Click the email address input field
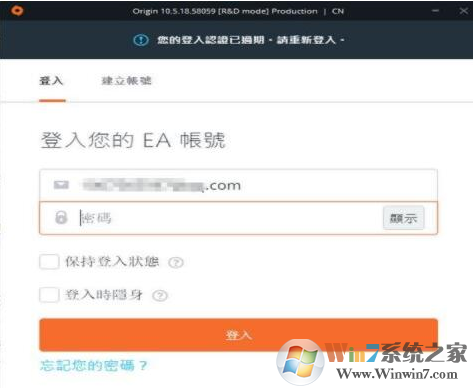This screenshot has width=474, height=388. tap(238, 185)
